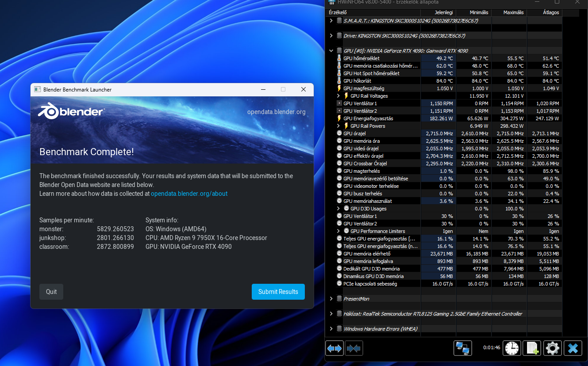The height and width of the screenshot is (366, 588).
Task: Click the fan icon beside GPU Ventilátor2 RPM row
Action: click(339, 111)
